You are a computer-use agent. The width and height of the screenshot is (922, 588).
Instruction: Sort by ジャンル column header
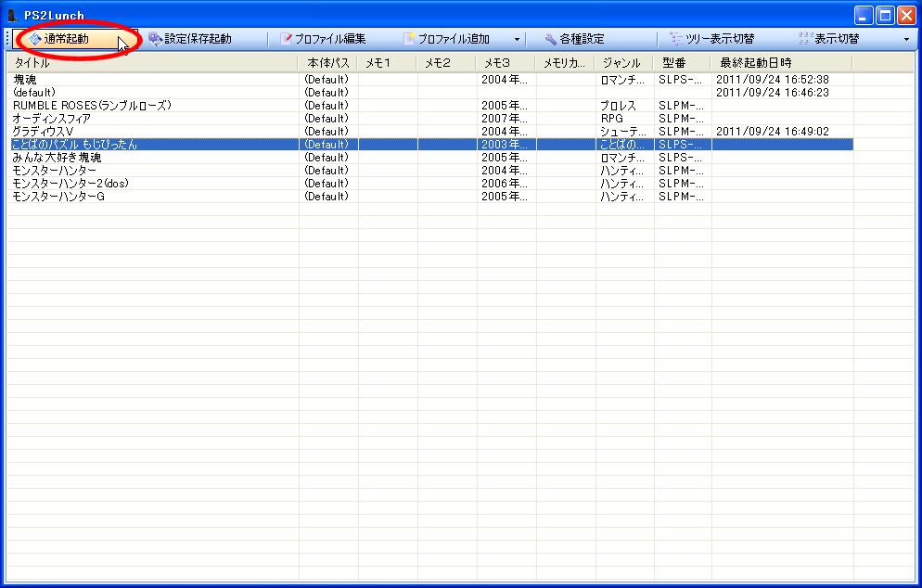click(624, 63)
